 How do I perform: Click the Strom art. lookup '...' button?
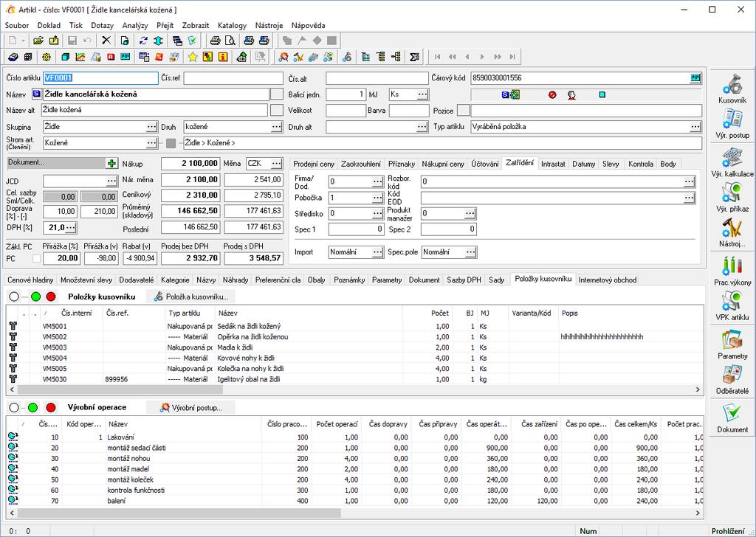pos(151,143)
